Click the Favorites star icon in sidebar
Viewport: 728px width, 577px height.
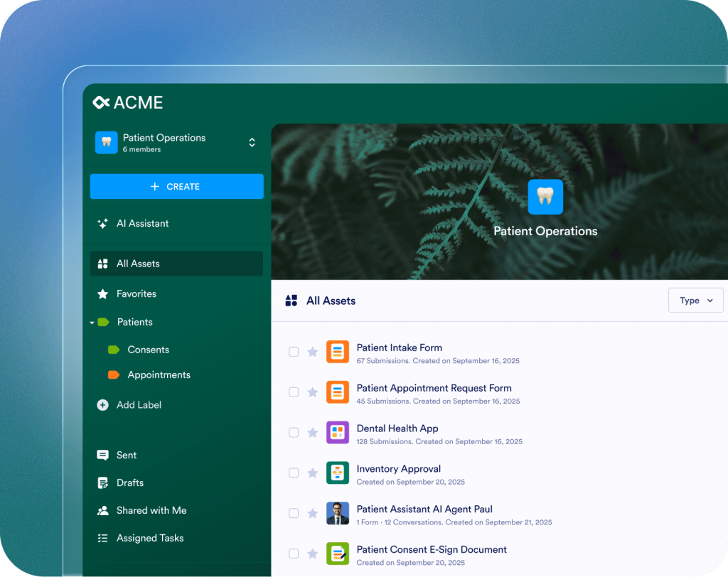click(x=102, y=293)
